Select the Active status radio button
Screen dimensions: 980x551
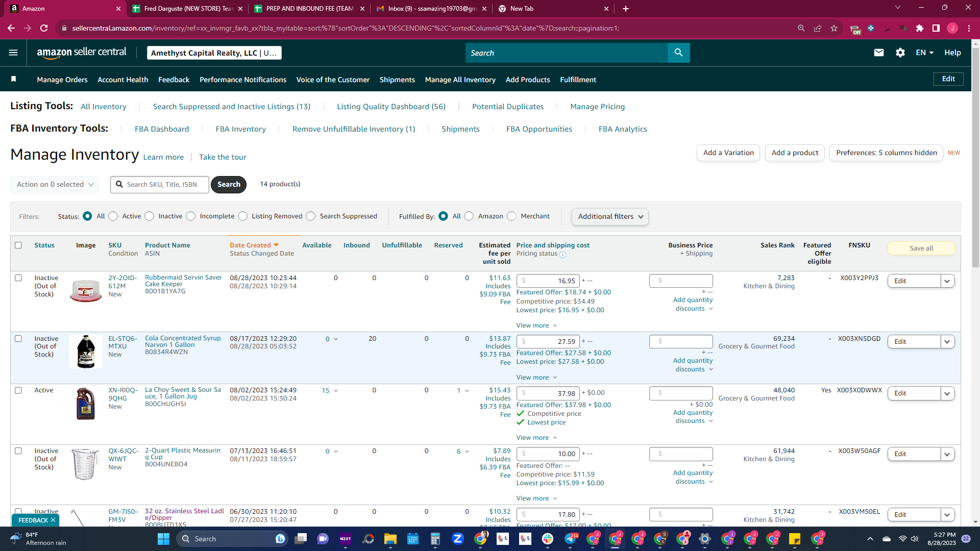click(x=113, y=216)
